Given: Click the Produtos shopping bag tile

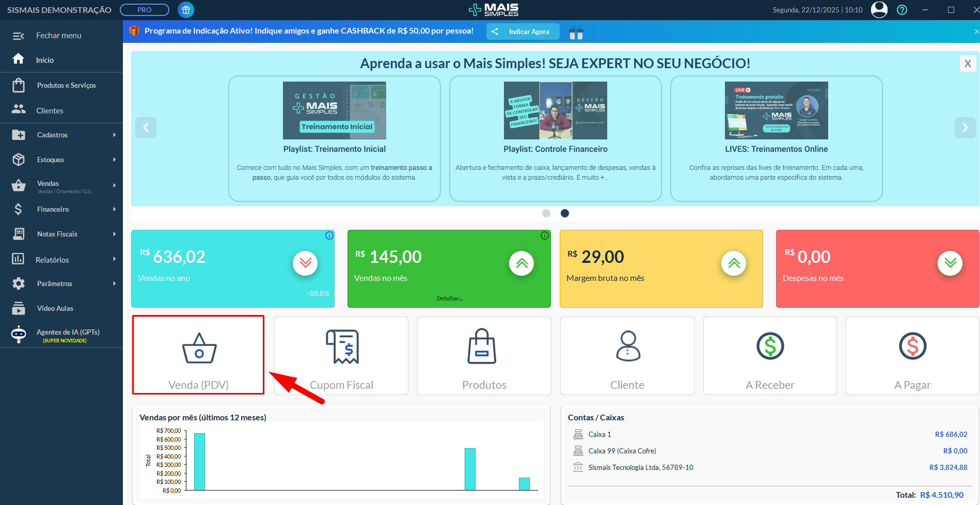Looking at the screenshot, I should (x=484, y=356).
